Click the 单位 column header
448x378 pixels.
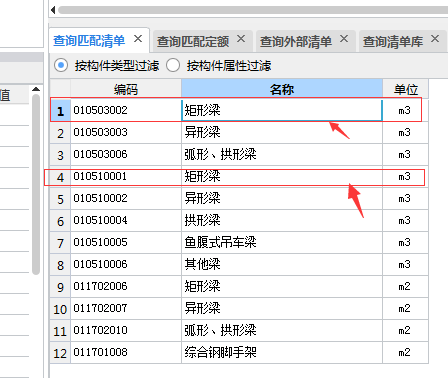[x=406, y=89]
